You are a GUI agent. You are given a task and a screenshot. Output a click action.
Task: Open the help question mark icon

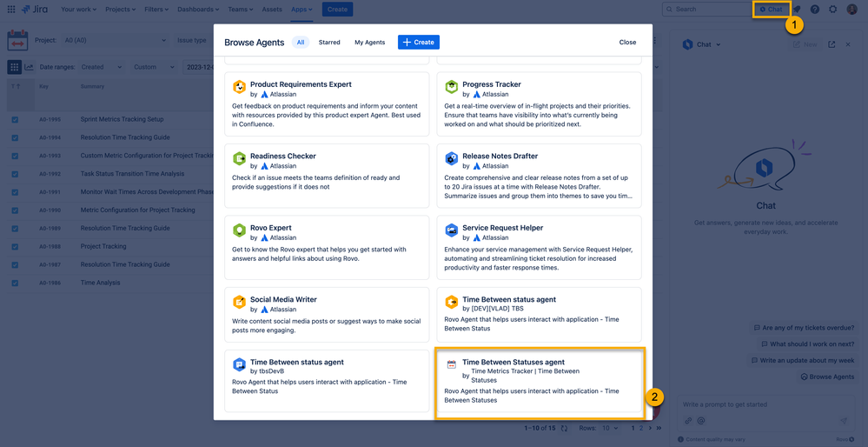point(815,10)
